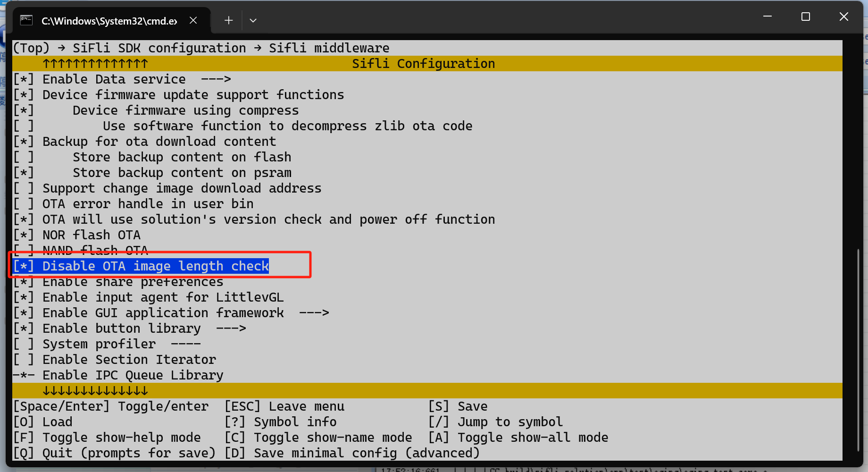This screenshot has height=472, width=868.
Task: Click [Space/Enter] Toggle/enter hint
Action: coord(111,406)
